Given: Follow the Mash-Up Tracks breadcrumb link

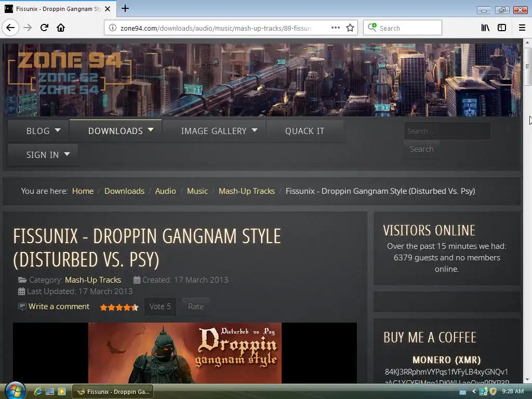Looking at the screenshot, I should coord(247,191).
